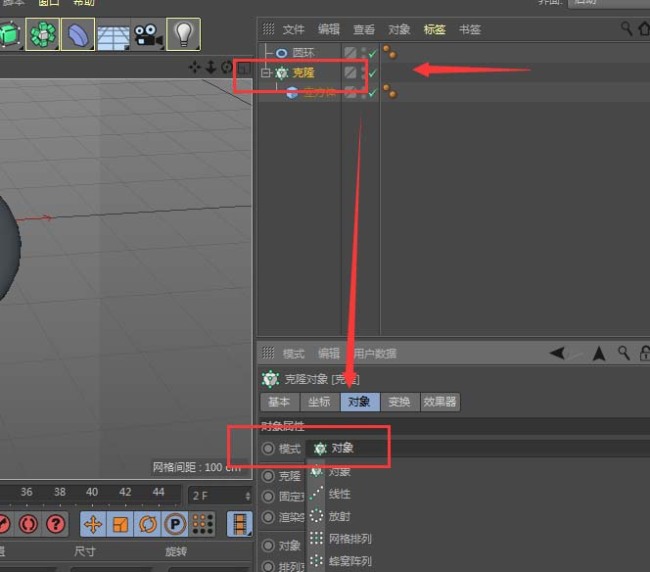Select the green cube primitive tool
This screenshot has height=572, width=650.
tap(9, 34)
